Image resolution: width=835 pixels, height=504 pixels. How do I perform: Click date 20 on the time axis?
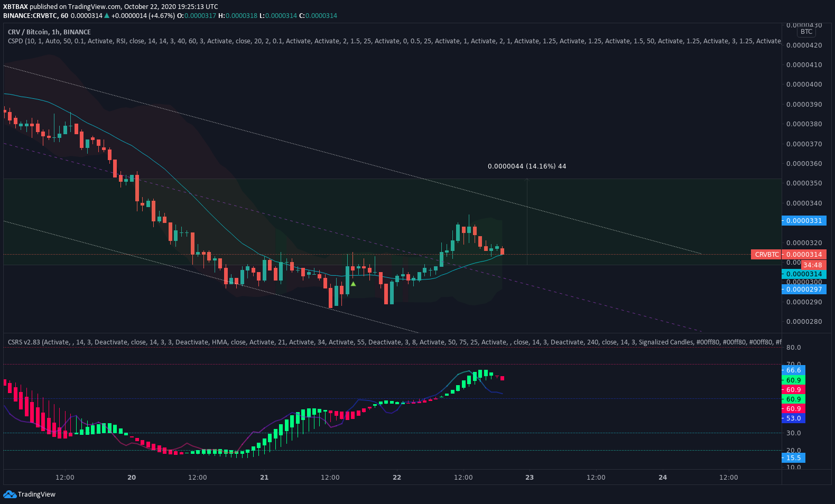click(132, 478)
